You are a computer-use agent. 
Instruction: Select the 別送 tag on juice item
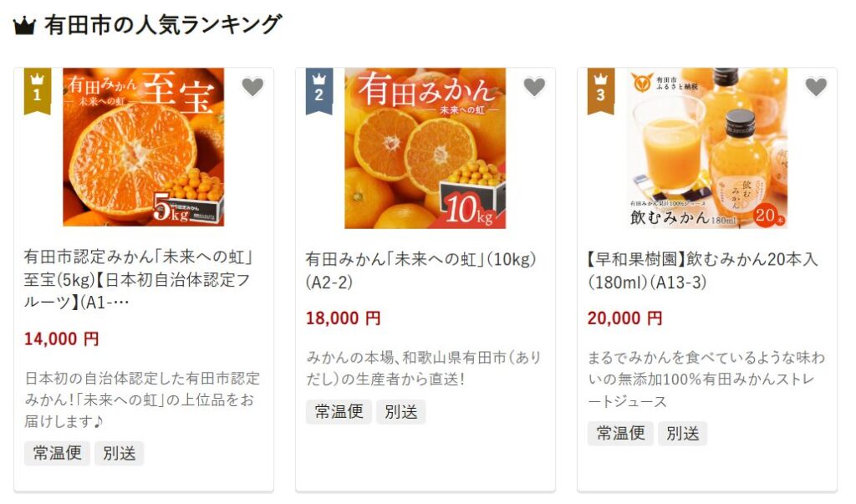click(x=682, y=434)
